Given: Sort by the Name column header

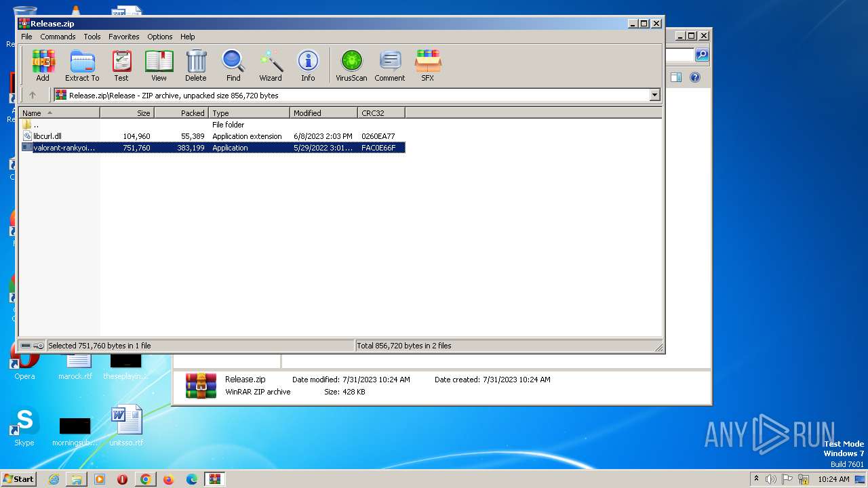Looking at the screenshot, I should [x=60, y=113].
